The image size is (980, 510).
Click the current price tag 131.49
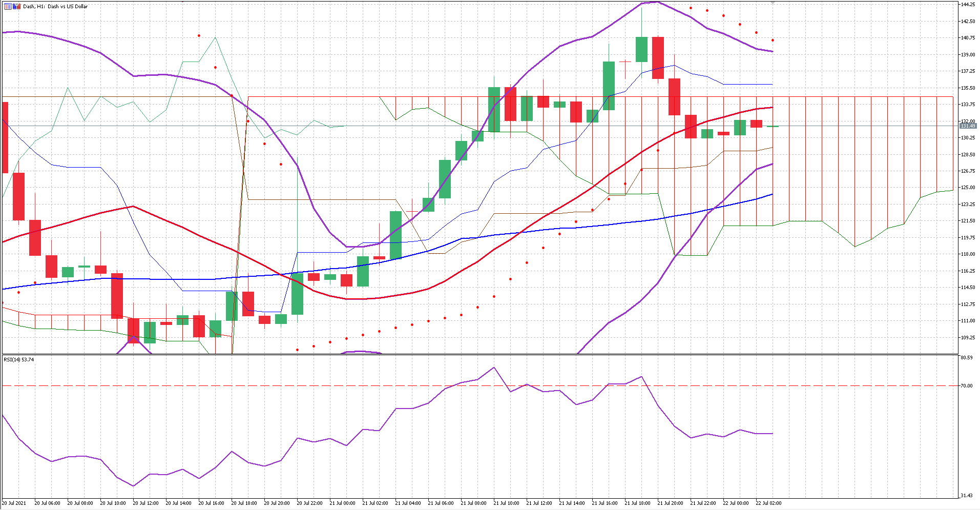(x=967, y=126)
